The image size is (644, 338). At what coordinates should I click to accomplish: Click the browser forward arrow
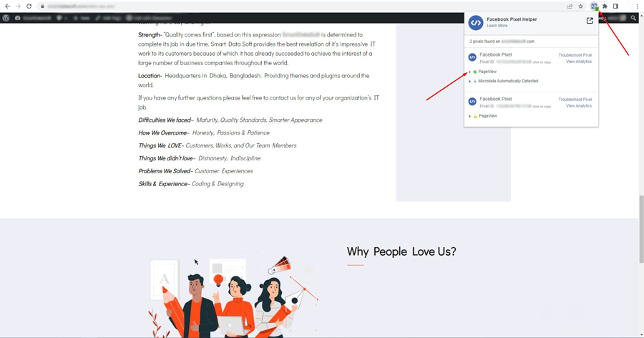pos(18,6)
